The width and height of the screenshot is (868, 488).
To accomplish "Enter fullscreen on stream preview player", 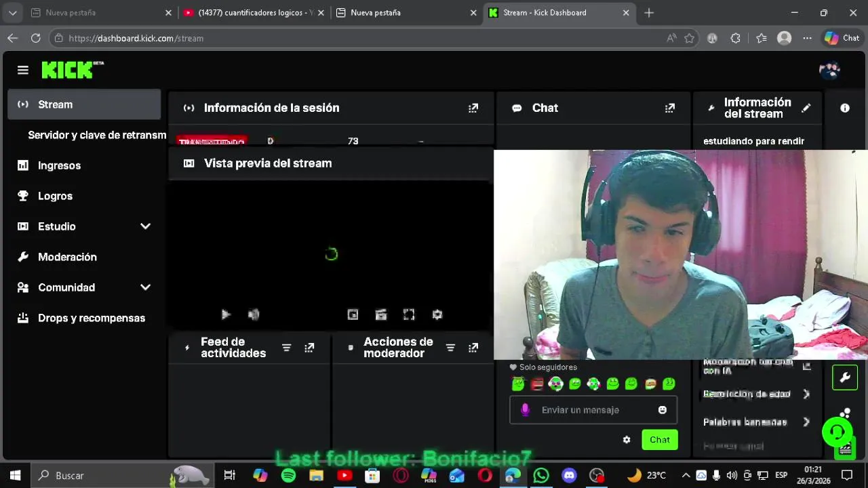I will point(409,314).
